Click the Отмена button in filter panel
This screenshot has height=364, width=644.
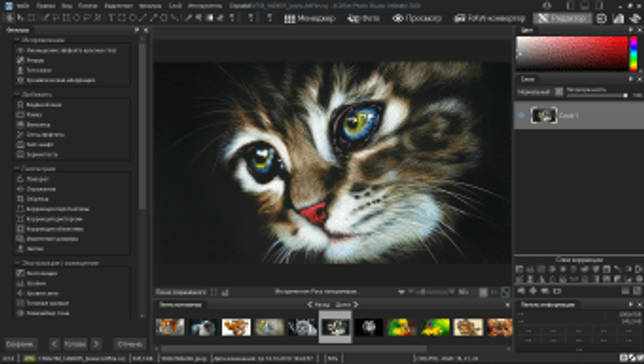[130, 344]
